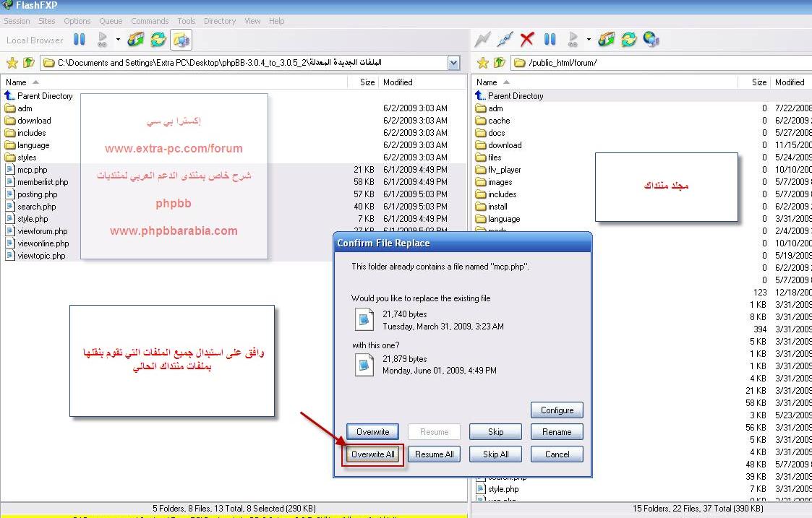
Task: Sort local pane by the Name column header
Action: pyautogui.click(x=174, y=82)
